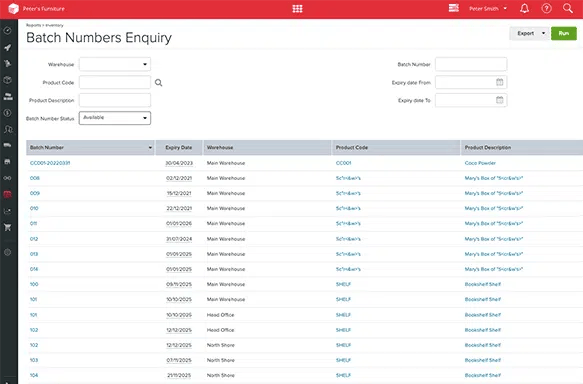Image resolution: width=583 pixels, height=384 pixels.
Task: Click the Inventory breadcrumb link
Action: 54,25
